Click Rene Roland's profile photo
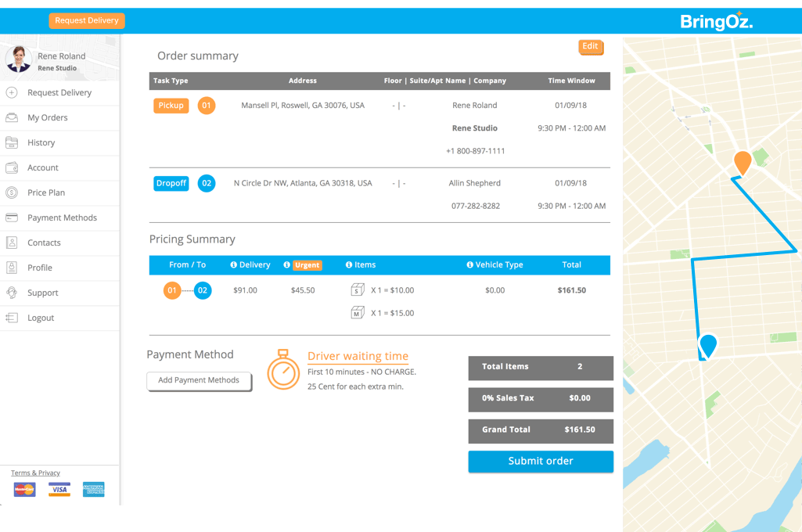802x532 pixels. pos(18,59)
